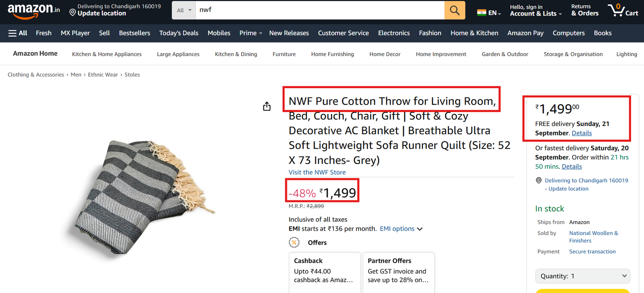Image resolution: width=644 pixels, height=293 pixels.
Task: Select the Furniture tab in Amazon Home
Action: coord(284,54)
